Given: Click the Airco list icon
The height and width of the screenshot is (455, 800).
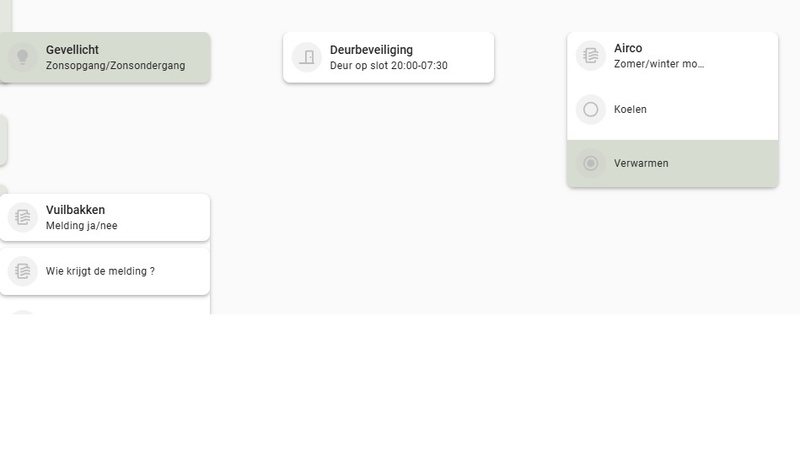Looking at the screenshot, I should (x=591, y=56).
